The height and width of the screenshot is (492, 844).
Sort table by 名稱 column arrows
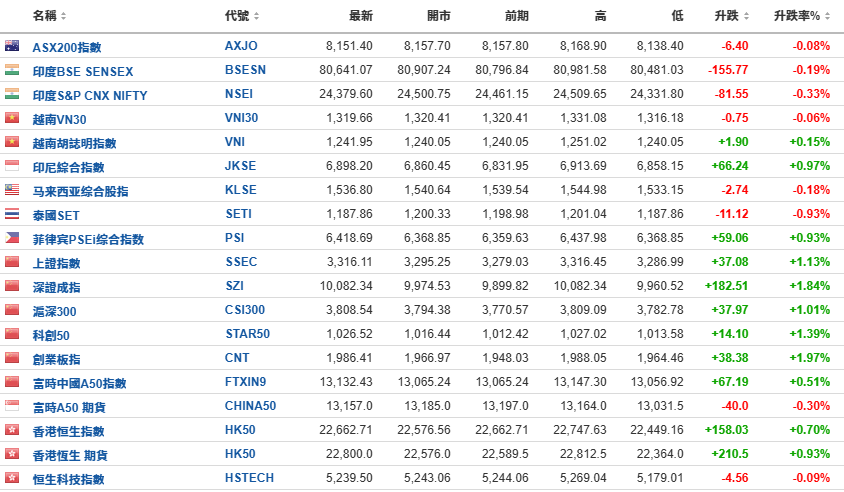pyautogui.click(x=64, y=16)
